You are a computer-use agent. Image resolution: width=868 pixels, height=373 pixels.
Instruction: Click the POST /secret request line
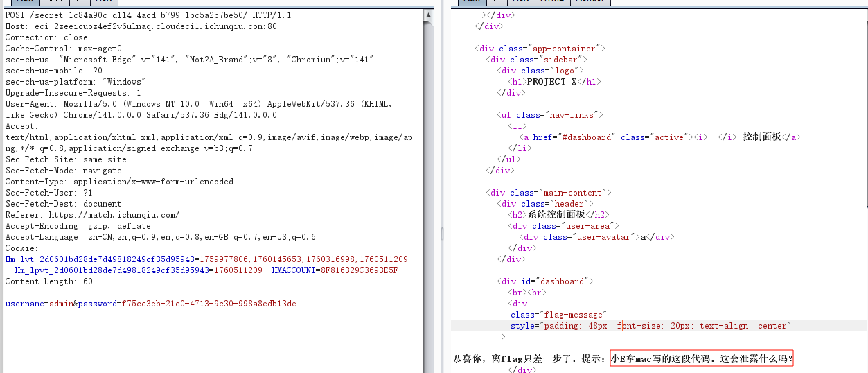pos(139,15)
